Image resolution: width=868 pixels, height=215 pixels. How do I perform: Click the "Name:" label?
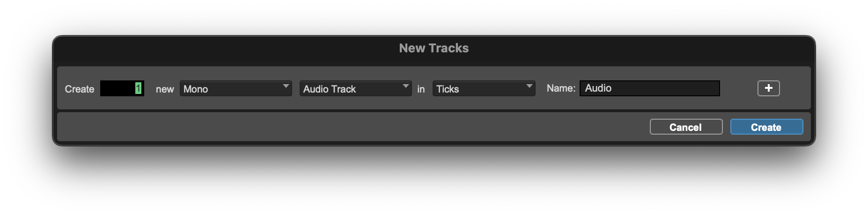point(561,88)
